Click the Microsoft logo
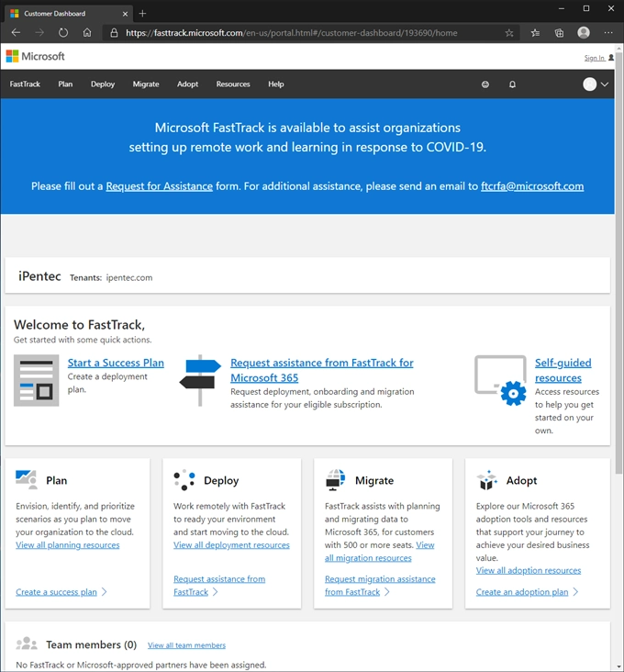 coord(35,56)
